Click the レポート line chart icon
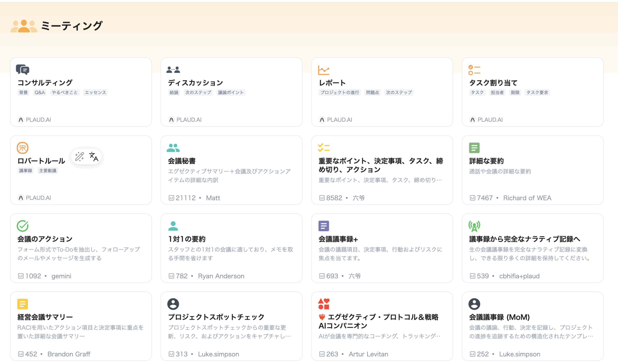The width and height of the screenshot is (618, 364). tap(324, 70)
